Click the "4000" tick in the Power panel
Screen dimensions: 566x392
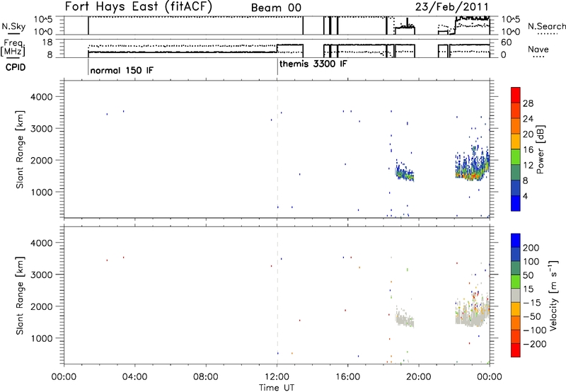point(42,97)
